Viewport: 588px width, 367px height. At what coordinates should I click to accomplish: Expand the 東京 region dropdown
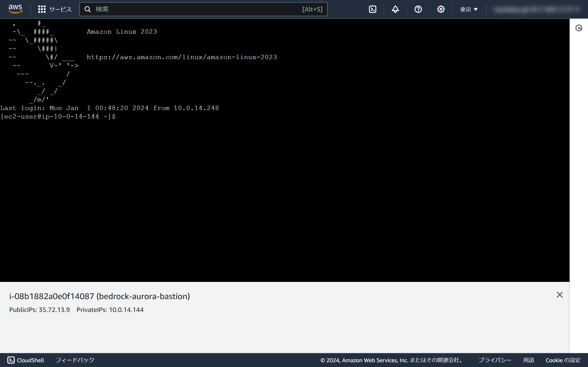point(469,9)
